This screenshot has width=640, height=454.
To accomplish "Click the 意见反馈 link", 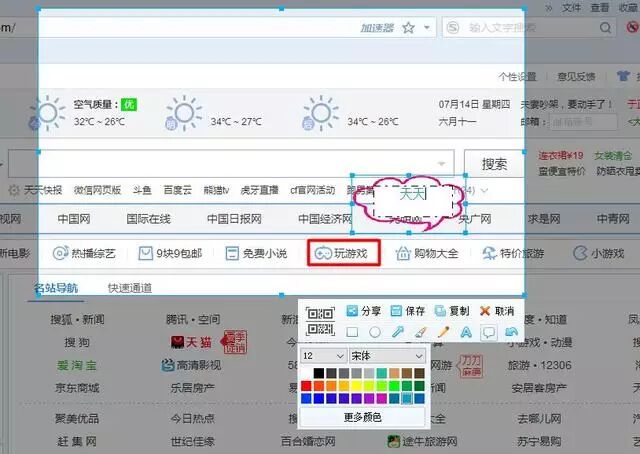I will click(576, 77).
